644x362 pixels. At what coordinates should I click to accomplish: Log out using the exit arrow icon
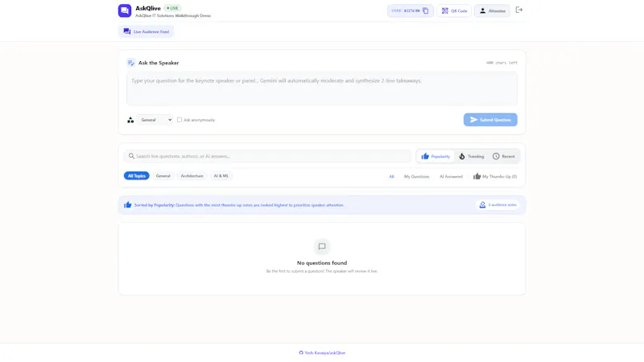tap(519, 10)
